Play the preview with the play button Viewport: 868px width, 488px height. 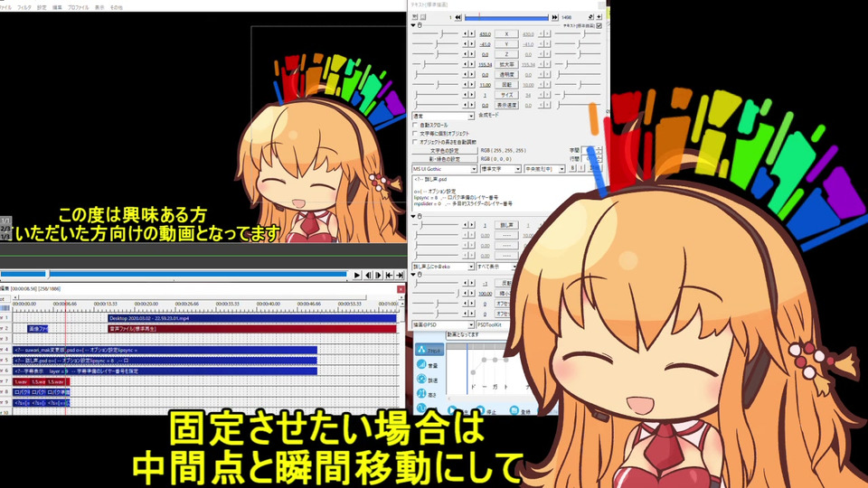pyautogui.click(x=357, y=275)
